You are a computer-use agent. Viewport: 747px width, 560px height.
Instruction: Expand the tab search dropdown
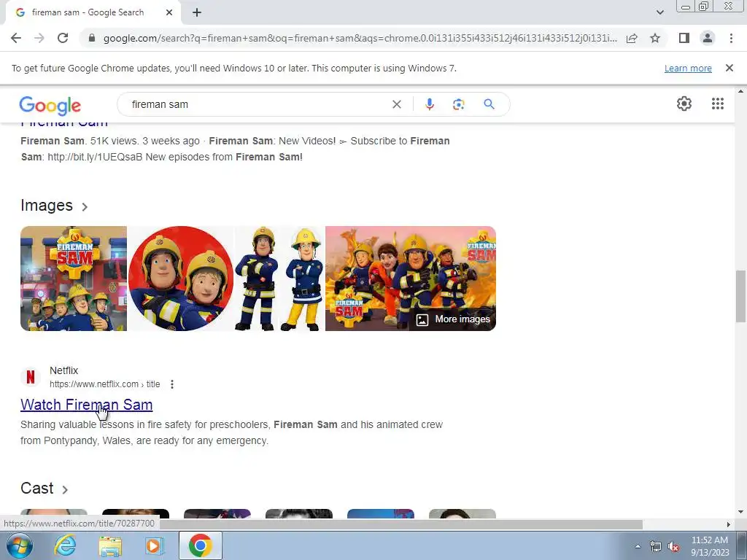click(659, 12)
